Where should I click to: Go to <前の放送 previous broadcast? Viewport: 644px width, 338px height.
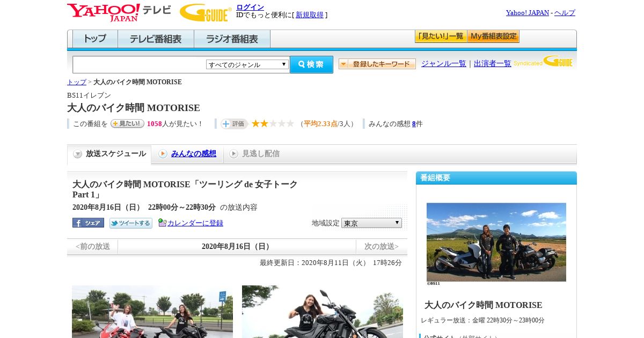tap(93, 247)
